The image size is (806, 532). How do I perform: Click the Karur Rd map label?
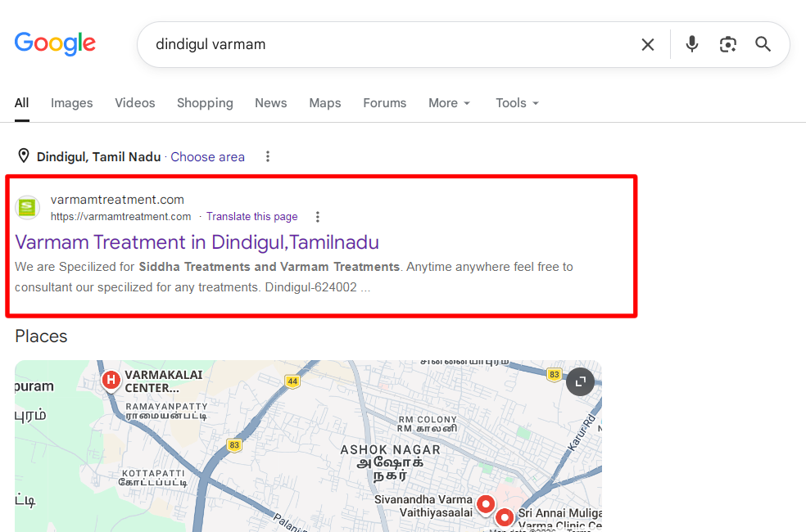pyautogui.click(x=582, y=433)
